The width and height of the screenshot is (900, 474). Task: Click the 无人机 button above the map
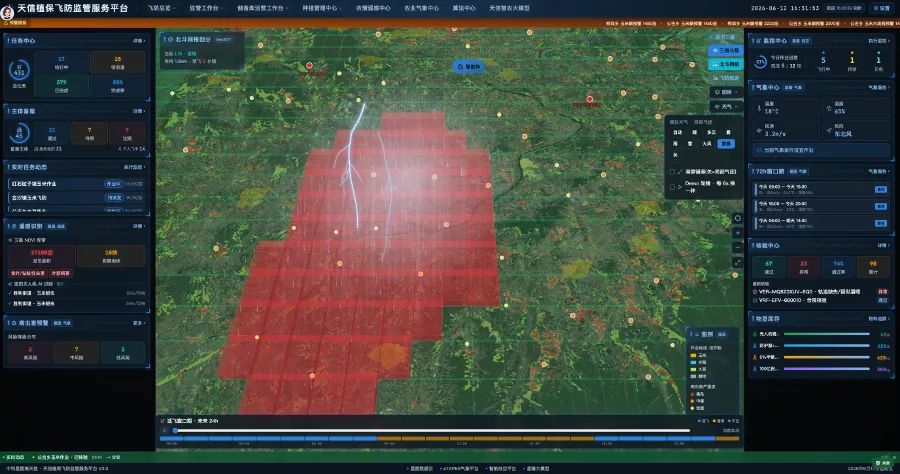(469, 67)
